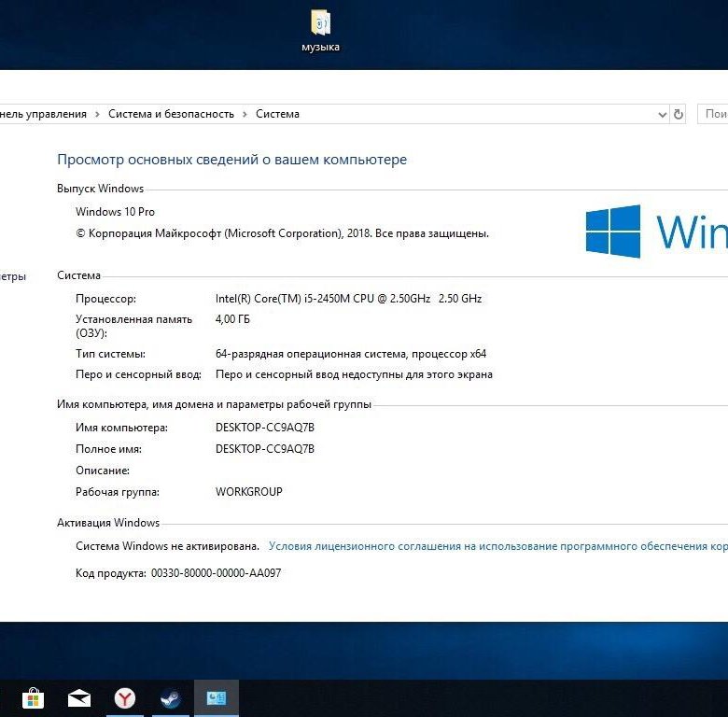Open Steam from the taskbar
728x717 pixels.
pyautogui.click(x=170, y=697)
